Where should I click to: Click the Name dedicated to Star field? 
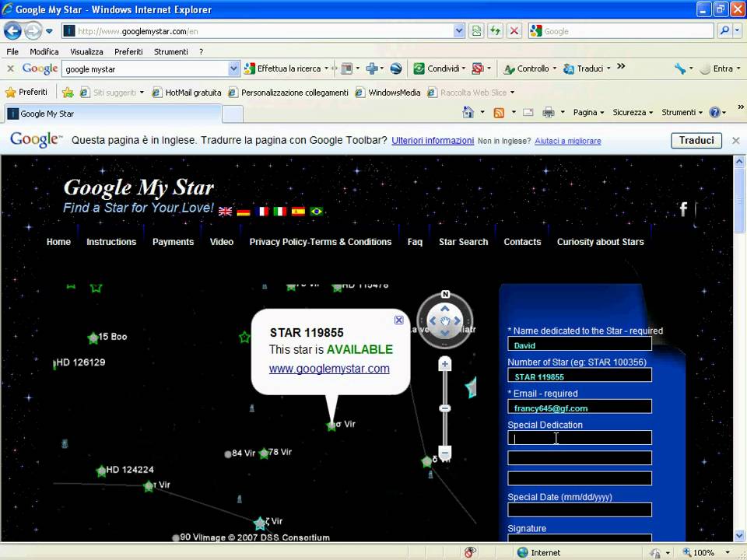pos(580,344)
